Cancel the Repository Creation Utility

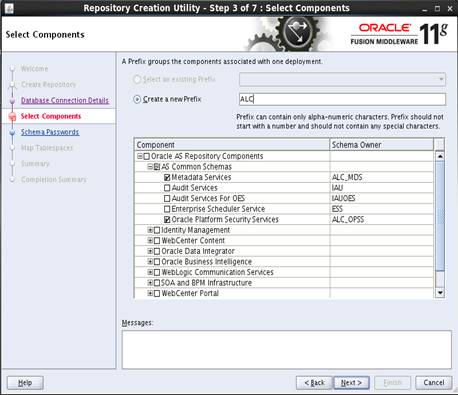(434, 383)
